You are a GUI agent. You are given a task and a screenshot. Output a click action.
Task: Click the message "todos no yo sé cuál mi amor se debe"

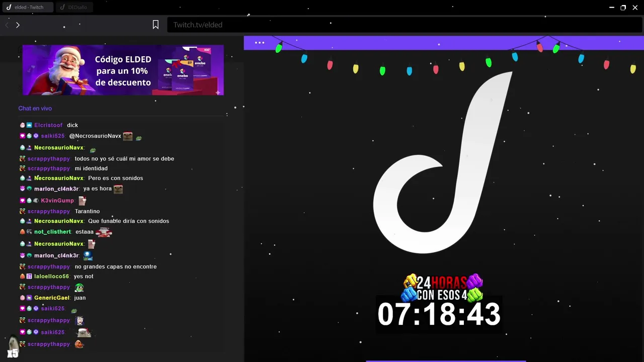click(124, 159)
